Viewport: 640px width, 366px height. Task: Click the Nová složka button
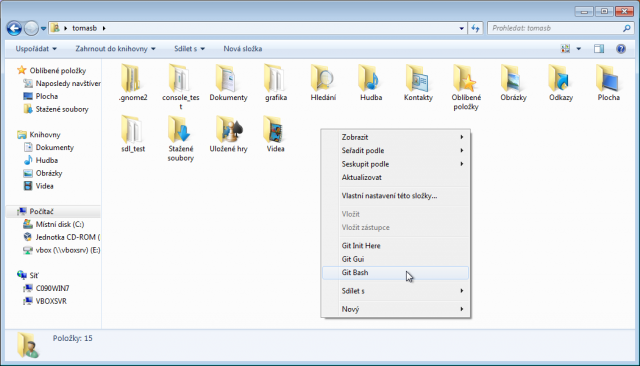click(242, 49)
